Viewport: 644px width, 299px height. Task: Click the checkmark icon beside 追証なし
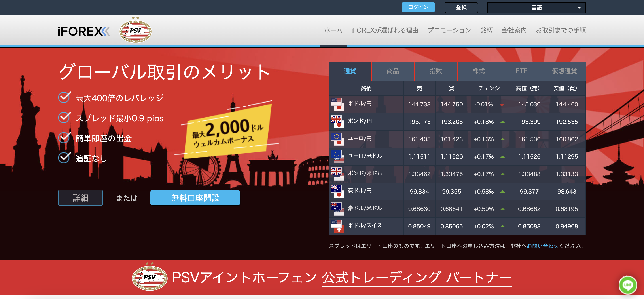(x=64, y=157)
